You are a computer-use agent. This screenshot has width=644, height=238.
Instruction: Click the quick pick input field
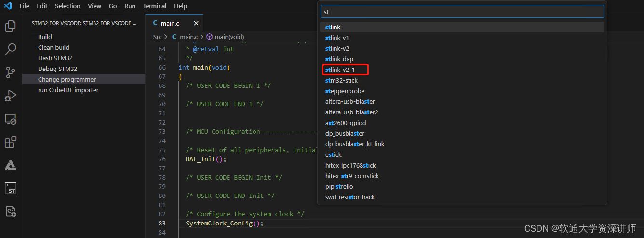[x=462, y=12]
